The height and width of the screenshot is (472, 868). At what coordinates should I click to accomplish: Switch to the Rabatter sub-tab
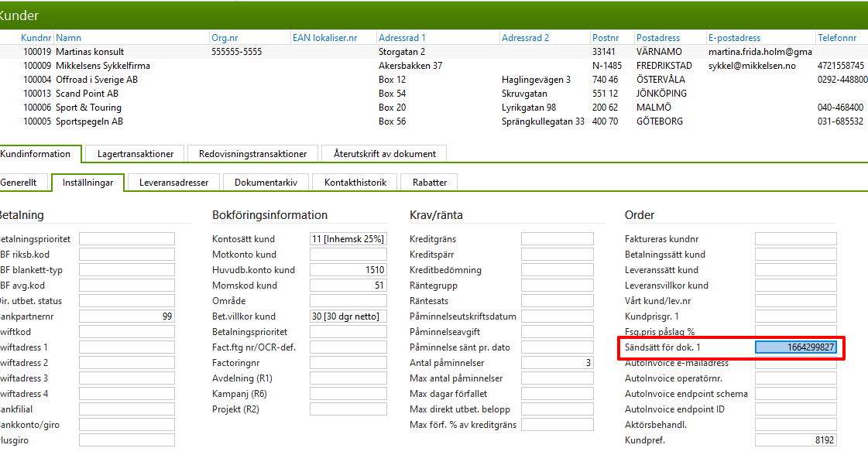tap(434, 183)
